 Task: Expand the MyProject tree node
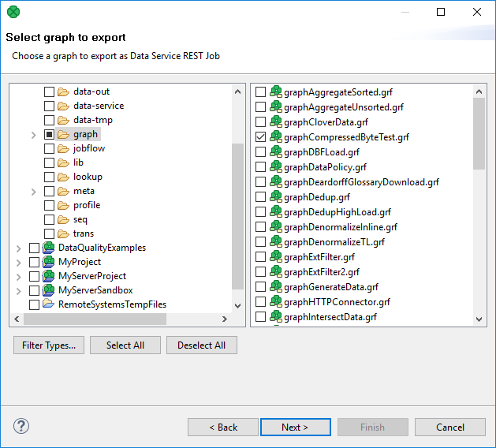18,262
